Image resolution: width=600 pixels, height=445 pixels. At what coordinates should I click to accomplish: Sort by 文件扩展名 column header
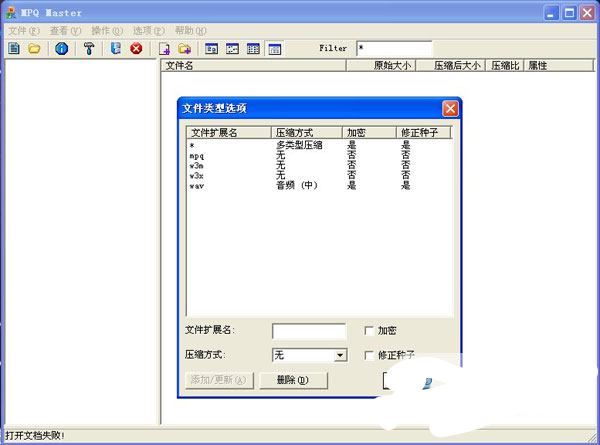(229, 132)
